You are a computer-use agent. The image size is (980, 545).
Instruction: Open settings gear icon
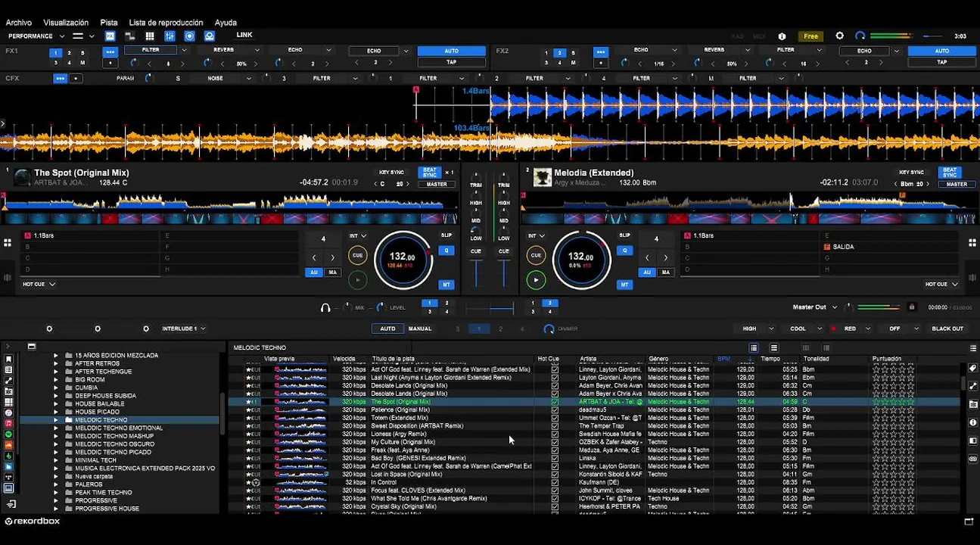click(839, 36)
